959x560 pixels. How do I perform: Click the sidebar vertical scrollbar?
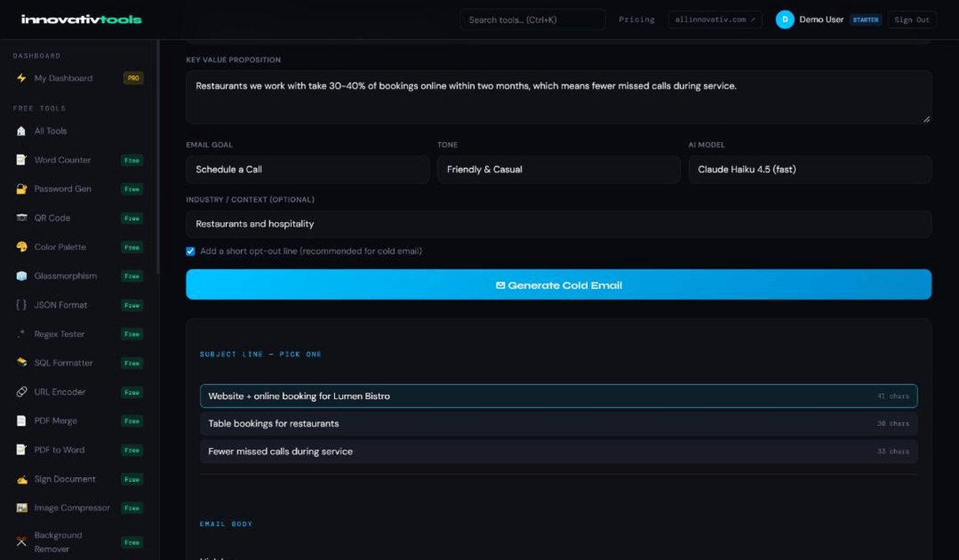(x=158, y=158)
